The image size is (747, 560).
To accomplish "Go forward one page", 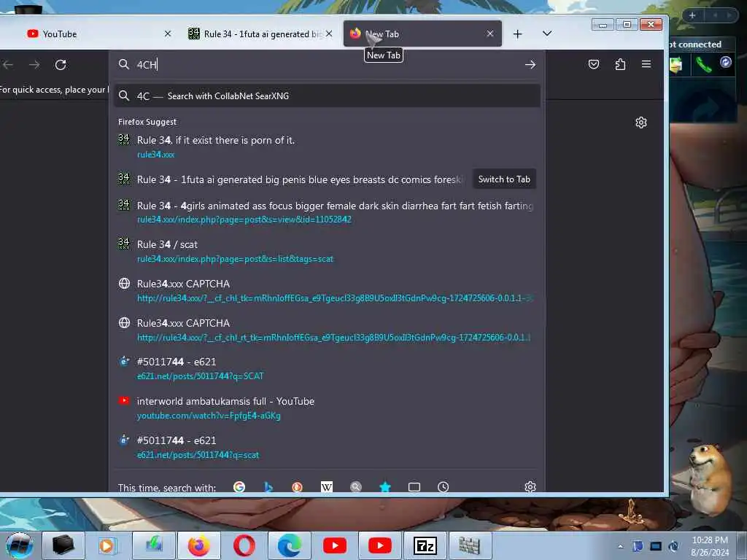I will coord(34,65).
